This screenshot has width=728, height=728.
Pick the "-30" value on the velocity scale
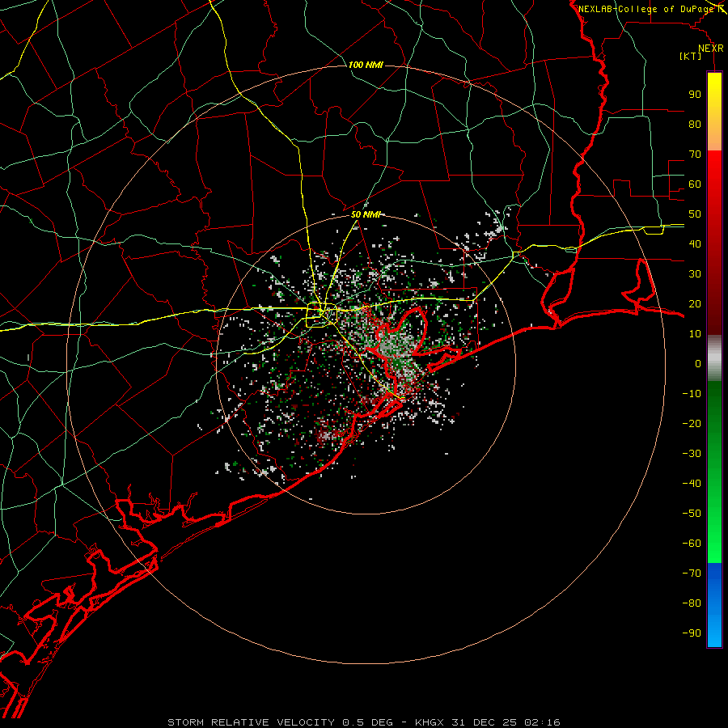692,454
